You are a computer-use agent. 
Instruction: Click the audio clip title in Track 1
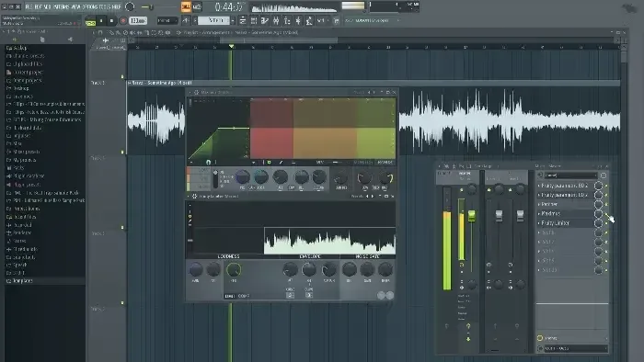tap(162, 83)
